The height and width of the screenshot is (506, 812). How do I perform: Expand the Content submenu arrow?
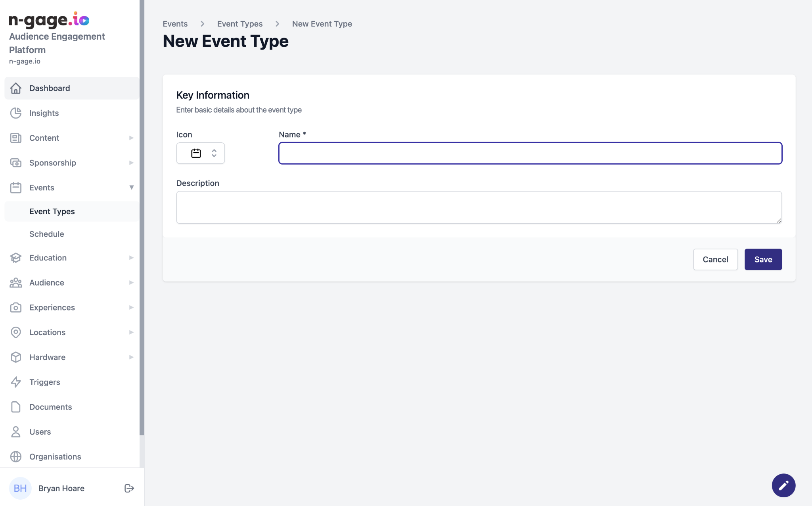coord(131,138)
